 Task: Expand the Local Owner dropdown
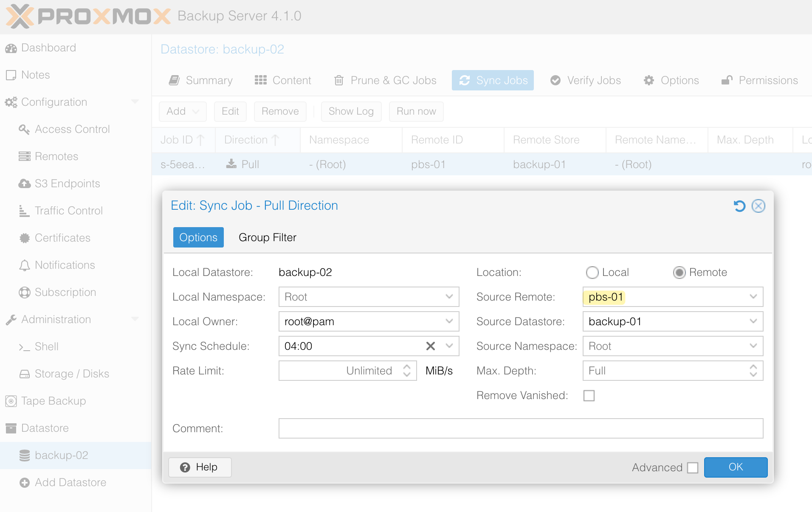pos(449,321)
